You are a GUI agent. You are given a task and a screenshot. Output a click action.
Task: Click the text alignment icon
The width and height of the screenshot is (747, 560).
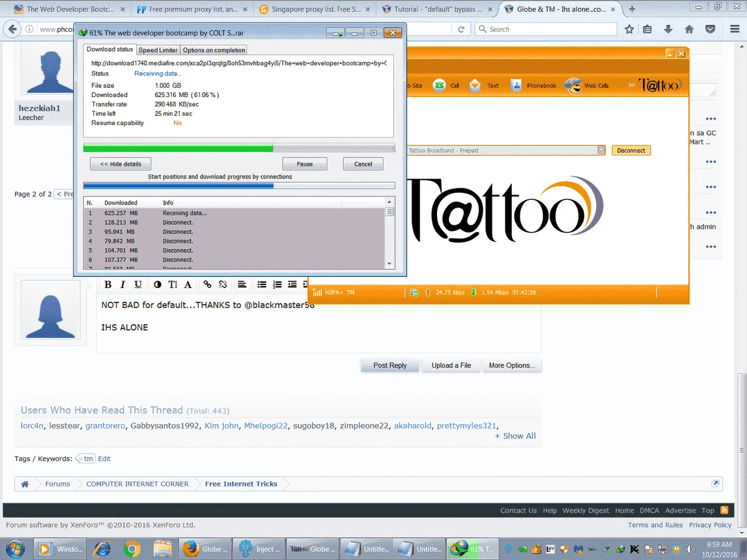[x=242, y=284]
